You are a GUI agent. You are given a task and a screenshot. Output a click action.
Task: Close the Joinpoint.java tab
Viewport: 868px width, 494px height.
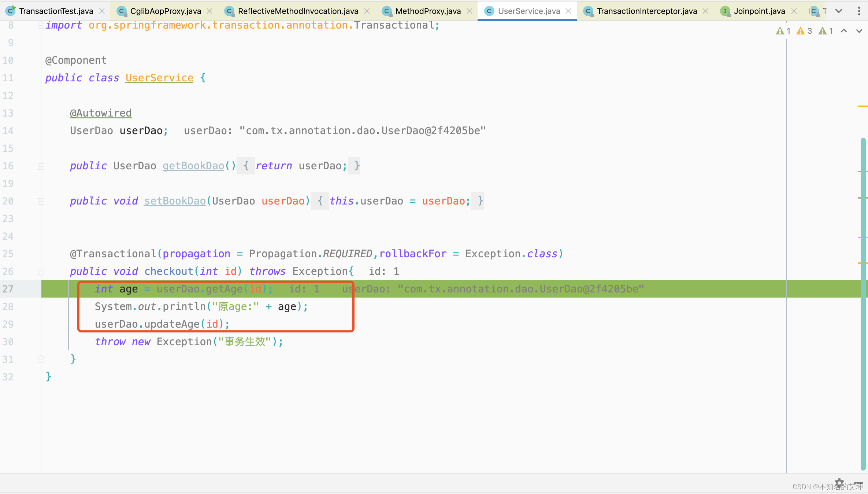click(x=794, y=11)
